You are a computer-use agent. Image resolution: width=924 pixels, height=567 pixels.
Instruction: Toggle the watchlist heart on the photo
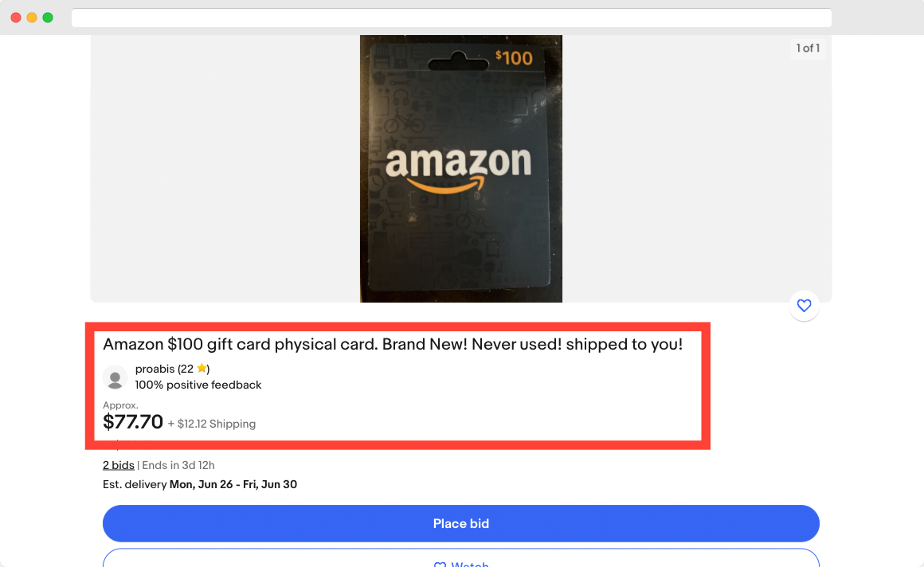click(x=804, y=306)
